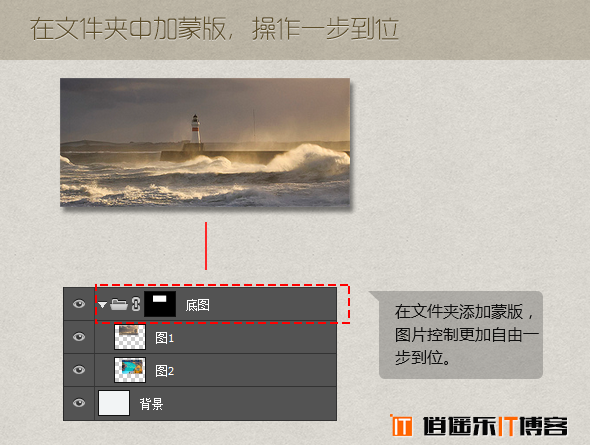Click the folder icon of 底图 group
Screen dimensions: 590x445
point(119,304)
